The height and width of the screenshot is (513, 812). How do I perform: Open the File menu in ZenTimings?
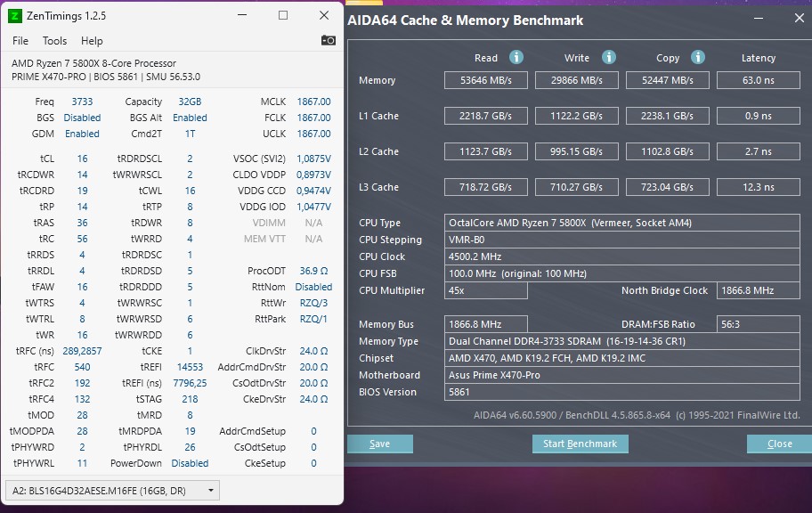20,40
